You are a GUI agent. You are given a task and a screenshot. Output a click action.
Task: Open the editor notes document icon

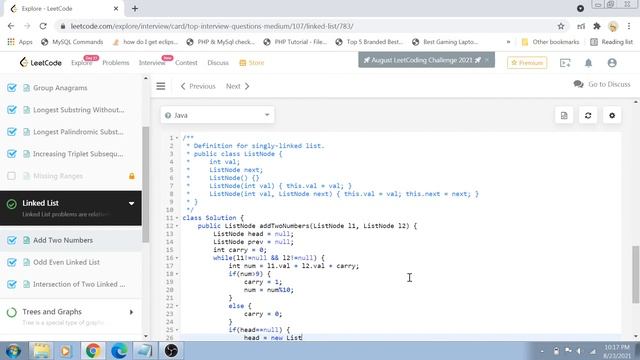pos(564,116)
